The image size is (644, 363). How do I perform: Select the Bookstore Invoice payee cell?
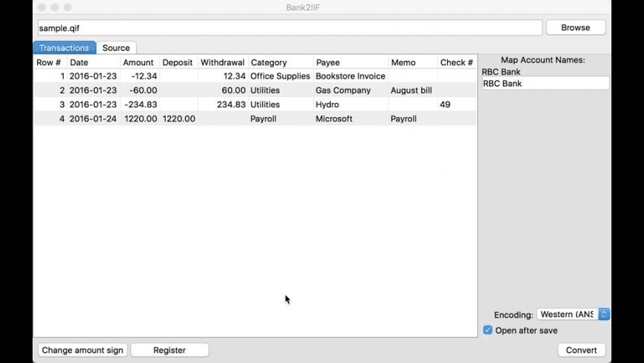coord(350,76)
